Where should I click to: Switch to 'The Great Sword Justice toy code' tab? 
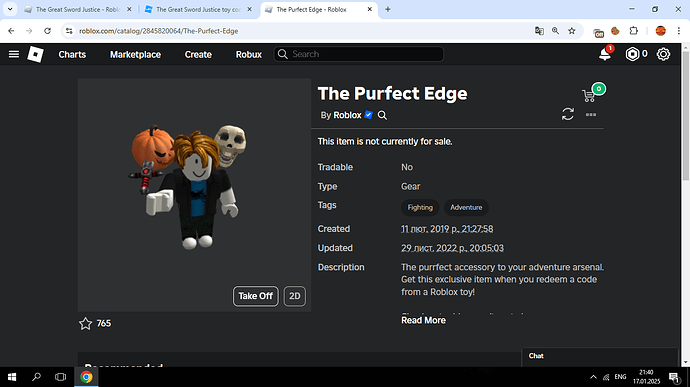click(198, 9)
